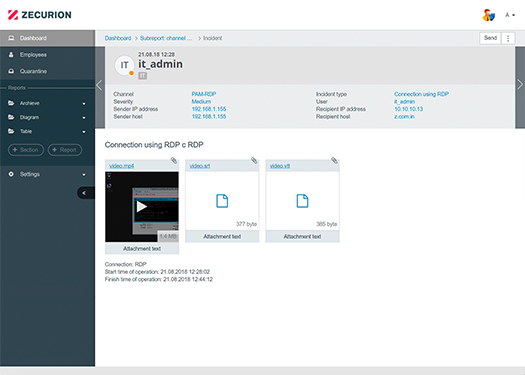Open the three-dot more options menu
This screenshot has width=525, height=375.
point(508,38)
